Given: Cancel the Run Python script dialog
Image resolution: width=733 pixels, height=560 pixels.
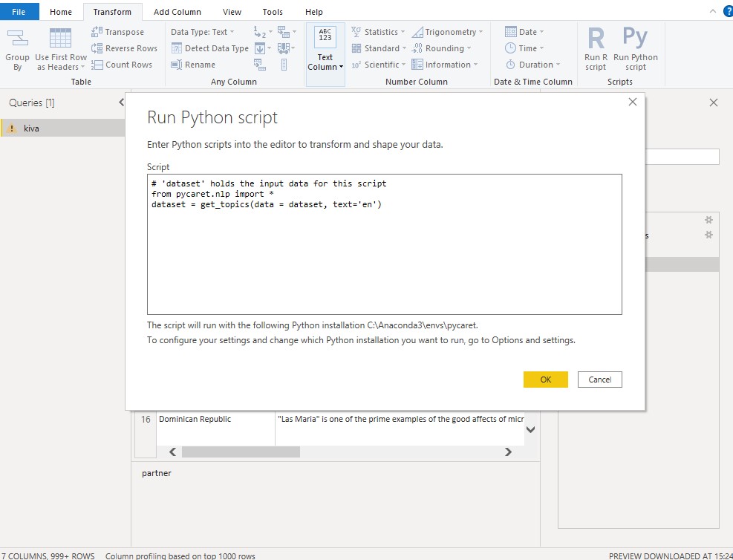Looking at the screenshot, I should (600, 380).
